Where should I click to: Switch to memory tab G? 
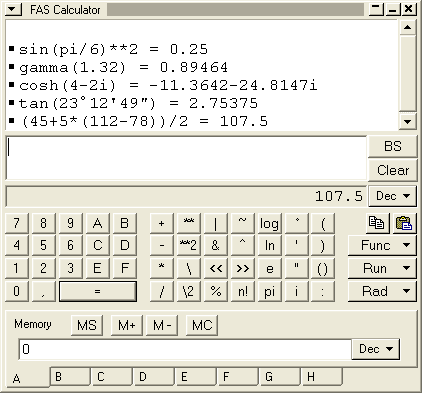280,377
